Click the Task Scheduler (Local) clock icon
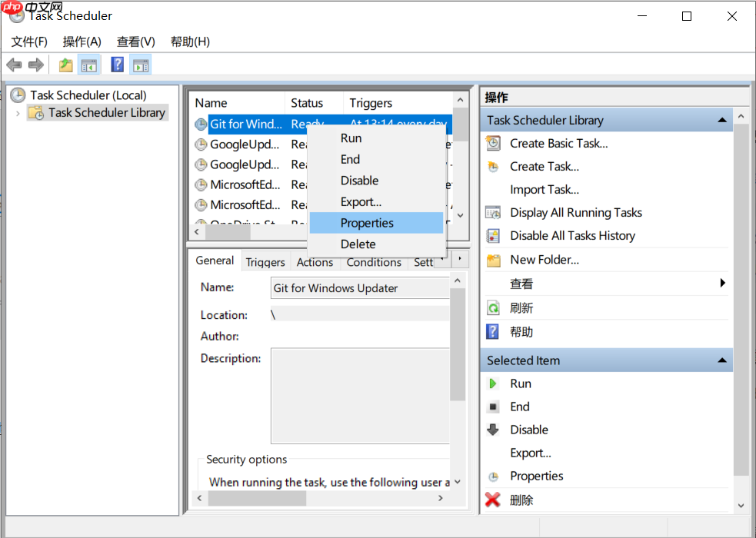 coord(18,95)
